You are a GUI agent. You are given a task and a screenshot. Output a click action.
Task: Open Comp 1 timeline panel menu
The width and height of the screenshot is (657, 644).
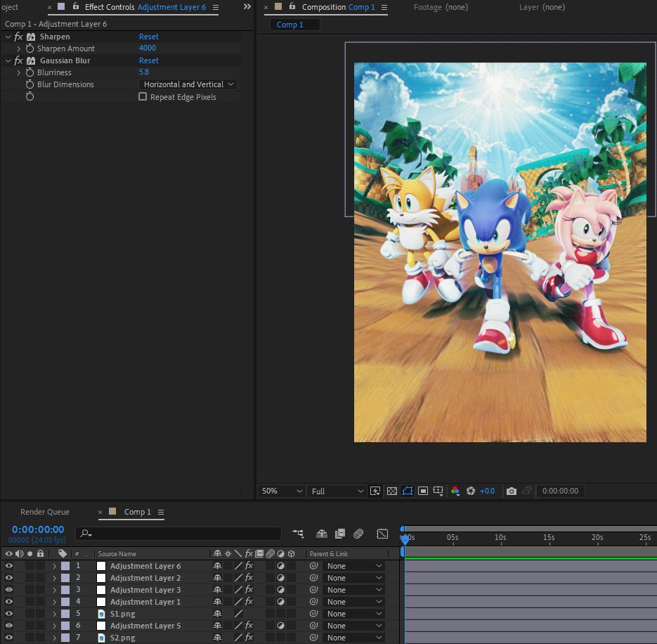(x=161, y=512)
